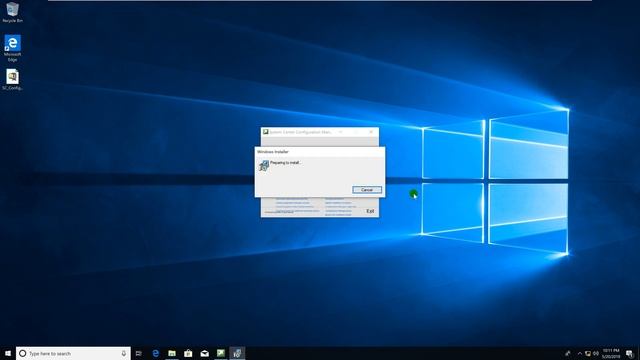Switch to the Windows Installer taskbar icon

(237, 353)
